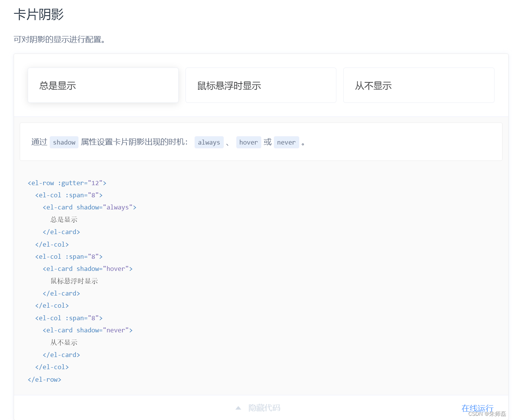Viewport: 512px width, 420px height.
Task: Click the 鼠标悬浮时显示 demo card
Action: 261,85
